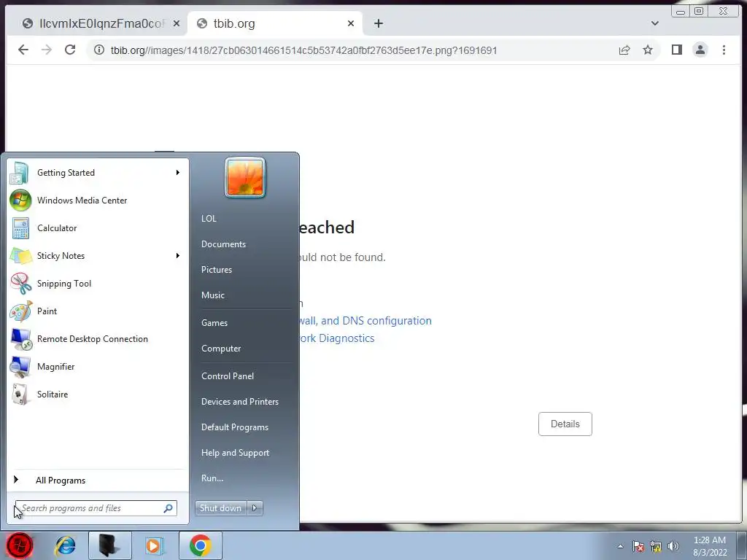Open the Run... dialog
747x560 pixels.
click(x=212, y=478)
